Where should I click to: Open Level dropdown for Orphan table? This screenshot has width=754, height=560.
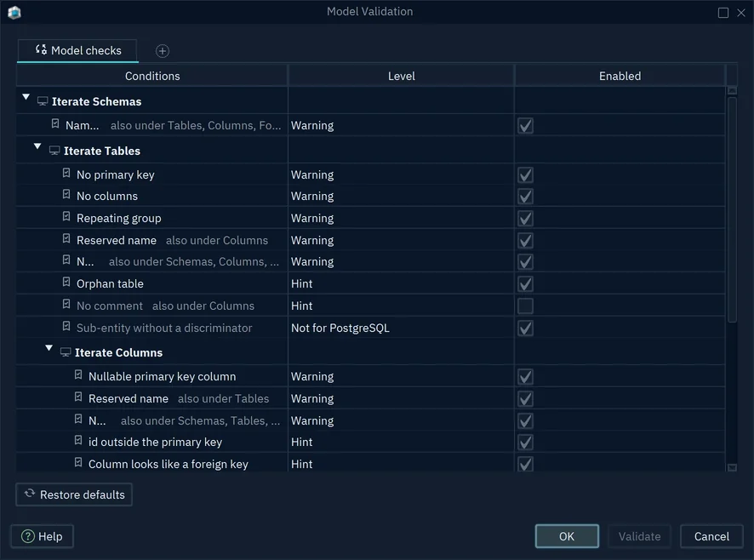point(401,284)
